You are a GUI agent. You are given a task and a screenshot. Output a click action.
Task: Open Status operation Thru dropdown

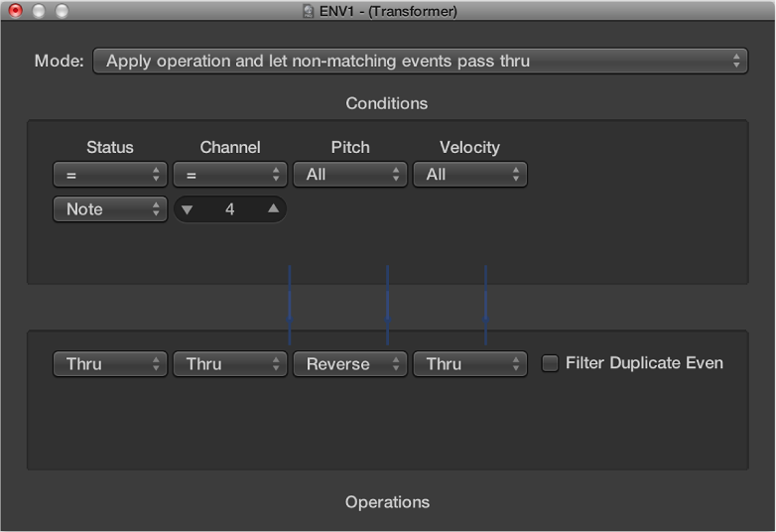(x=110, y=364)
